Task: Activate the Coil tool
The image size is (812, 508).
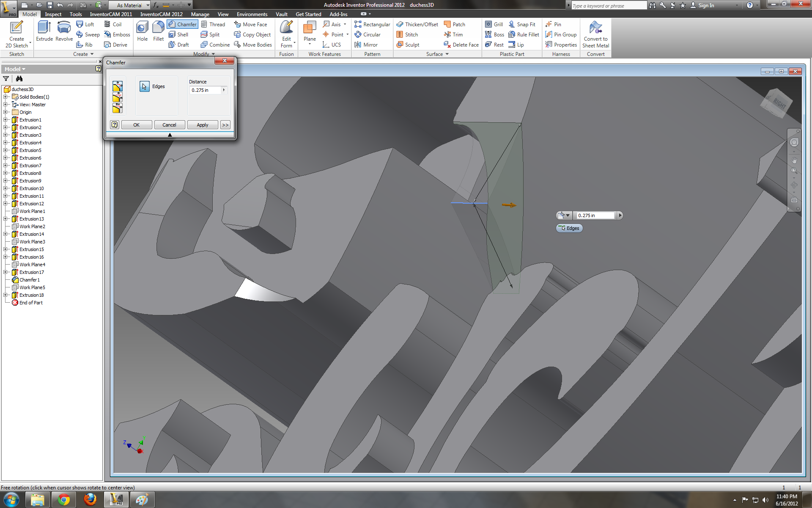Action: pyautogui.click(x=113, y=25)
